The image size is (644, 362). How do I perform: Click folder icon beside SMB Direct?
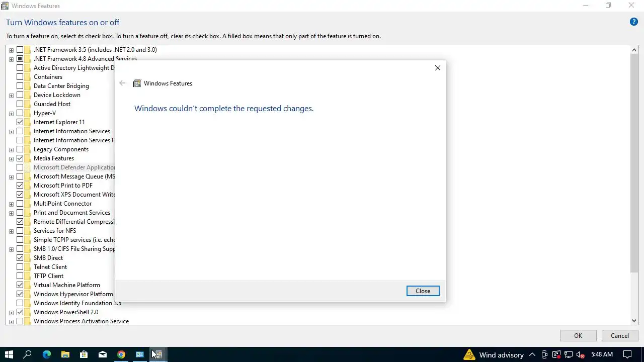click(x=28, y=258)
